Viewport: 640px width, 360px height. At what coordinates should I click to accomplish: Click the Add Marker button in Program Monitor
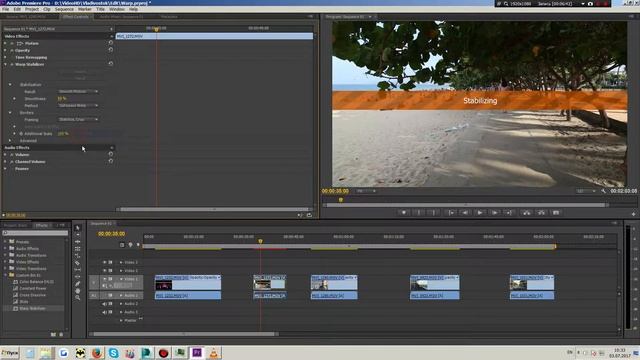(404, 213)
